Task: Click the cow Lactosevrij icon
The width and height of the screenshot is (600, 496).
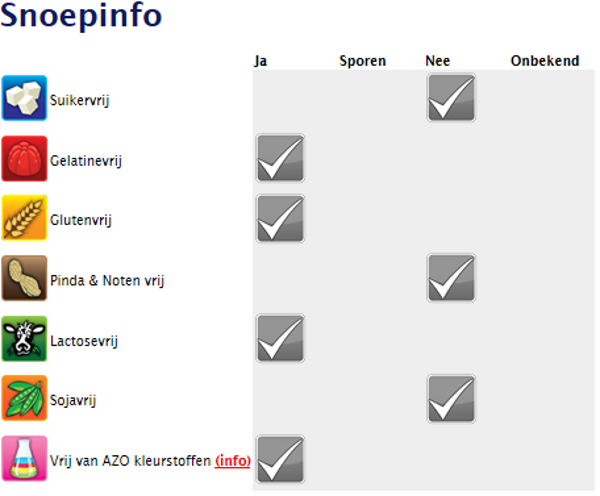Action: pyautogui.click(x=24, y=340)
